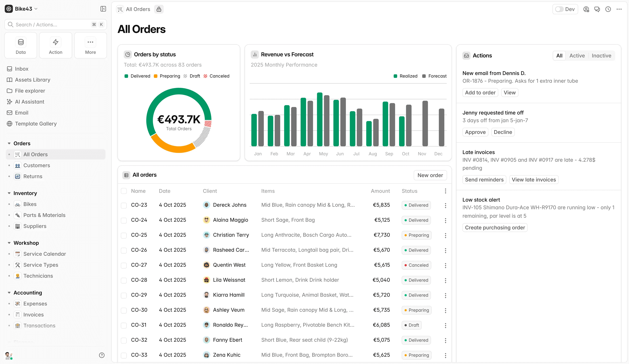Image resolution: width=629 pixels, height=364 pixels.
Task: Click the Forecast legend swatch
Action: click(424, 76)
